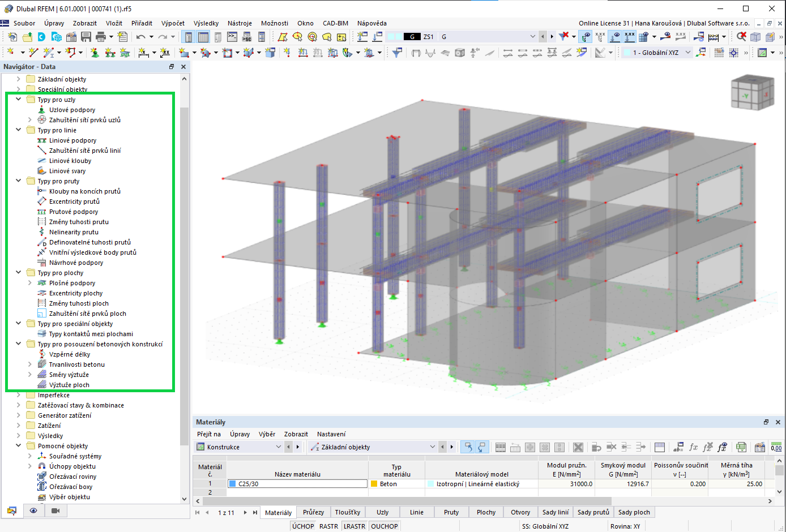The height and width of the screenshot is (532, 786).
Task: Switch to the Sady prutů tab
Action: pyautogui.click(x=593, y=512)
